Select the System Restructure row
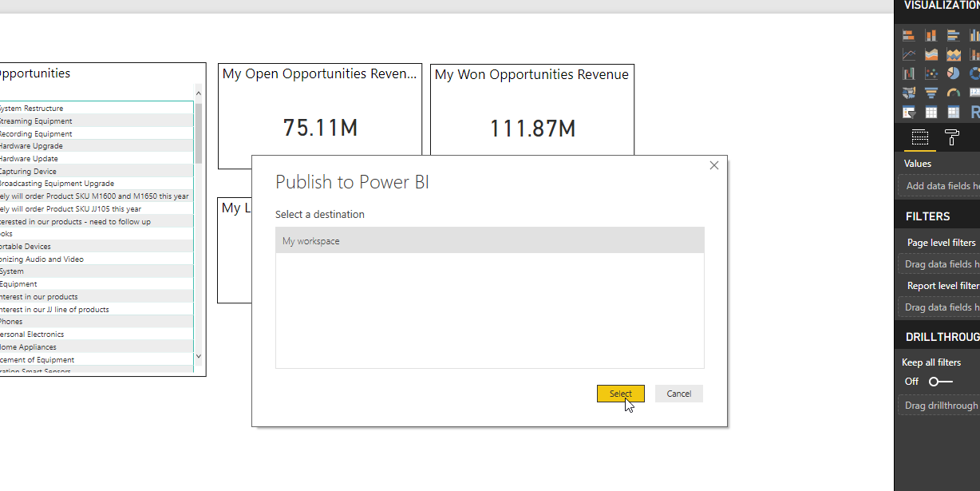This screenshot has width=980, height=491. tap(97, 108)
